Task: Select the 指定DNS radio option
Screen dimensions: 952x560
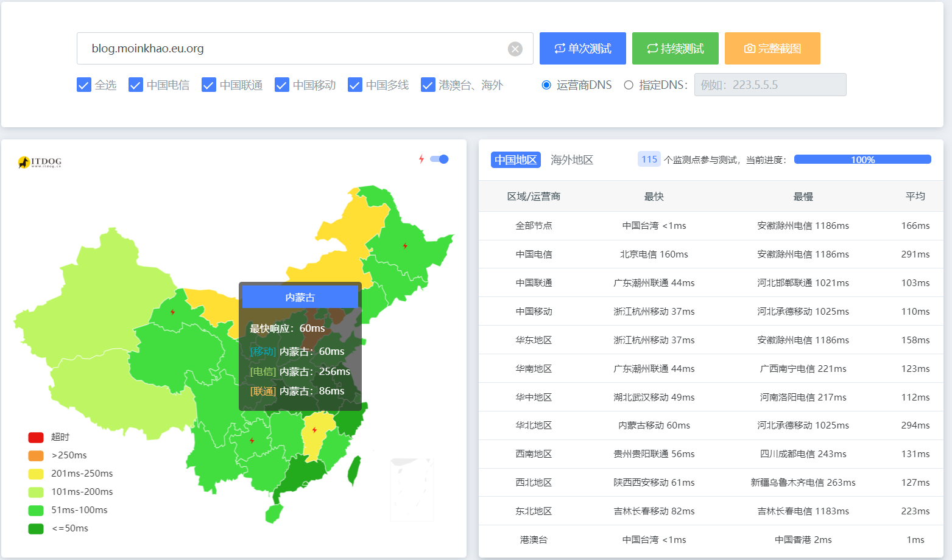Action: (x=629, y=85)
